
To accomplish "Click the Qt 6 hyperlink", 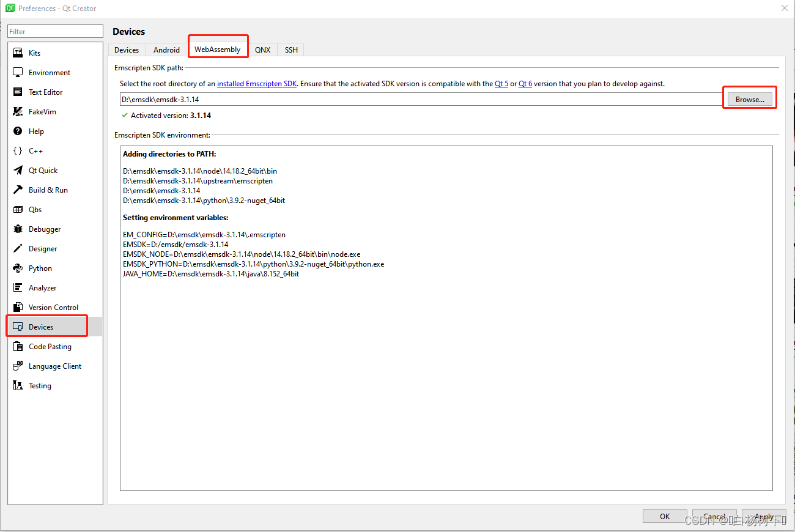I will [x=525, y=84].
